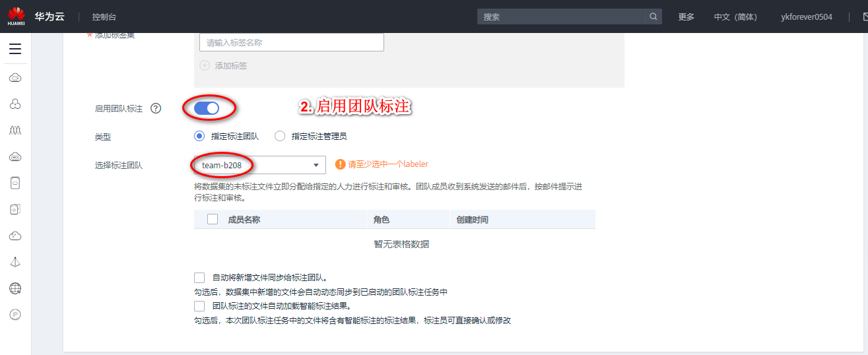The image size is (868, 355).
Task: Click the three-circle cluster icon in sidebar
Action: pyautogui.click(x=15, y=104)
